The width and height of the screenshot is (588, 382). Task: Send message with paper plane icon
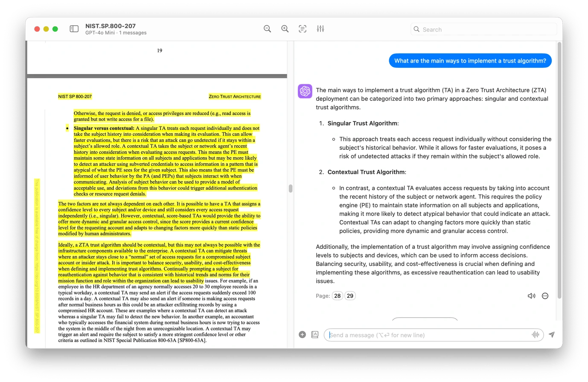[552, 335]
